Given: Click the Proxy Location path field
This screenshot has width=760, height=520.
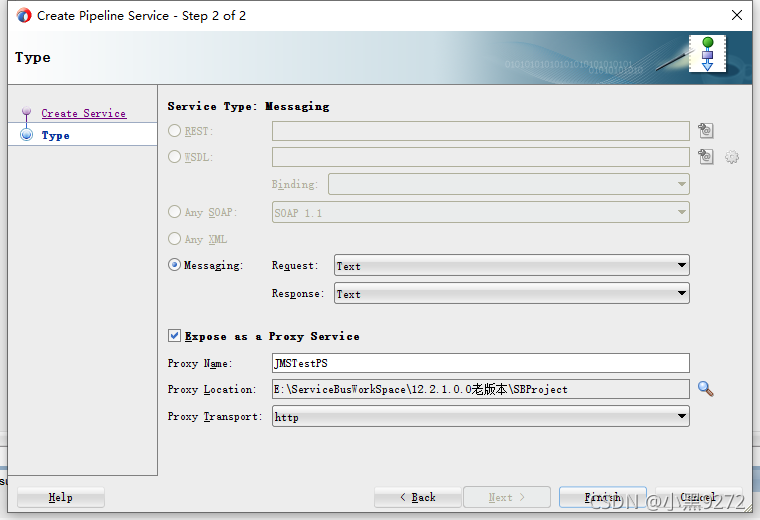Looking at the screenshot, I should (x=480, y=389).
